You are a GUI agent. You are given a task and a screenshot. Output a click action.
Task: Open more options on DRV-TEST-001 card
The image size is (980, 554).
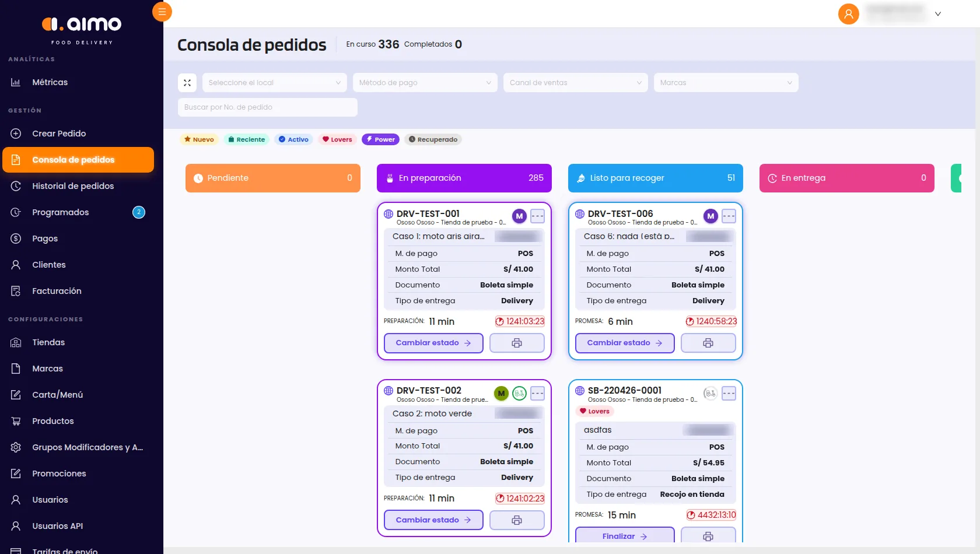[537, 216]
